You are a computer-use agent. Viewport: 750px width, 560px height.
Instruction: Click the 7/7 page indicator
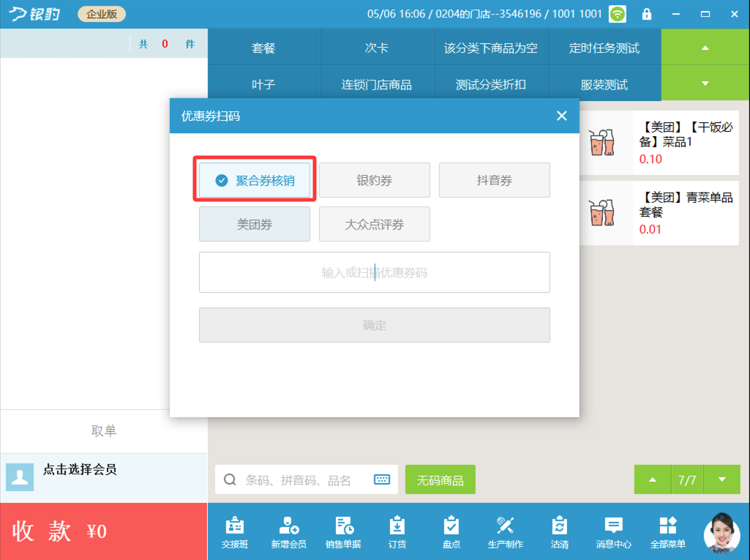[687, 479]
